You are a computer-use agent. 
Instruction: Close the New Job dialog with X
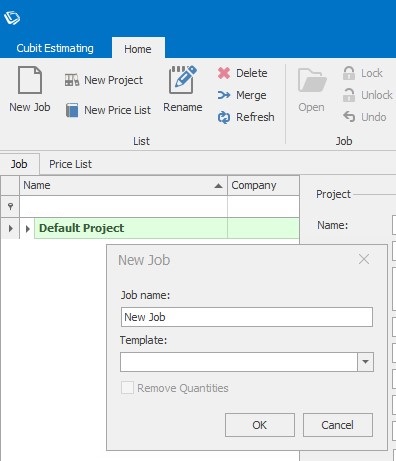click(x=364, y=259)
